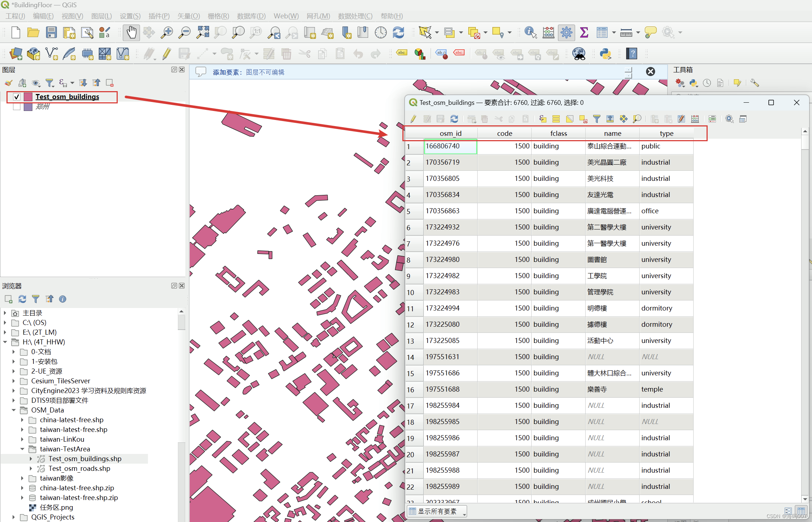Image resolution: width=812 pixels, height=522 pixels.
Task: Expand the C:\ (OS) drive
Action: click(x=5, y=322)
